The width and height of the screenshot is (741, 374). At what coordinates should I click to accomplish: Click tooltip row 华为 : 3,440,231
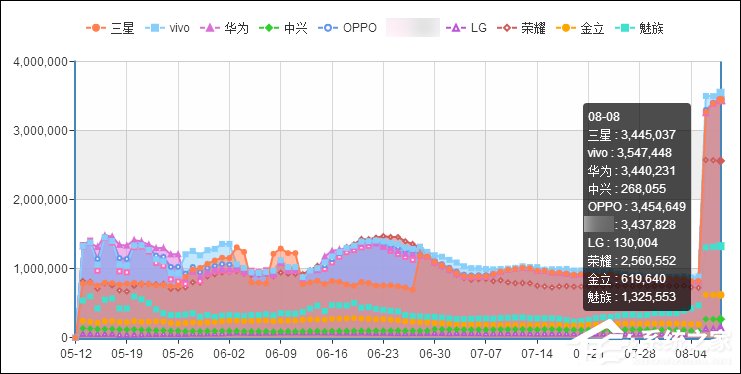[x=632, y=171]
